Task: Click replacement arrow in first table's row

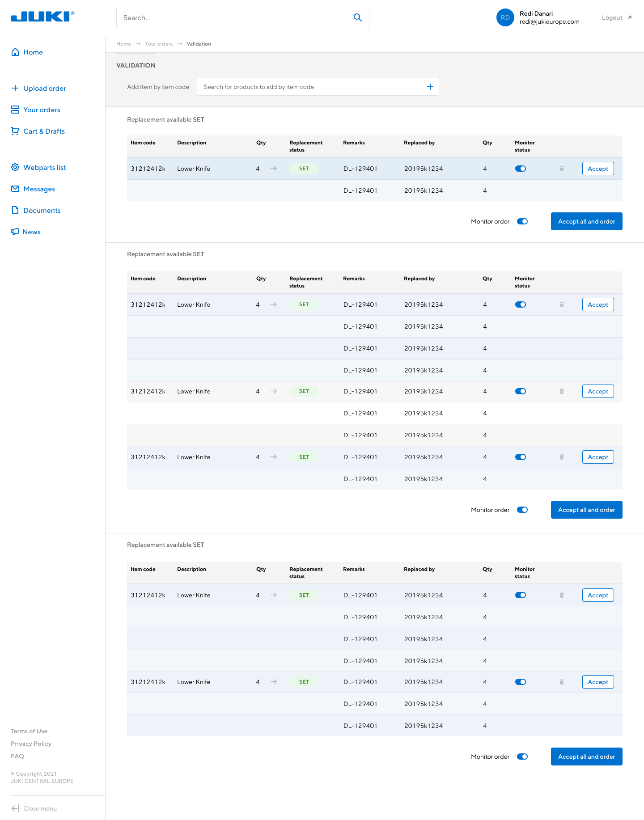Action: point(274,169)
